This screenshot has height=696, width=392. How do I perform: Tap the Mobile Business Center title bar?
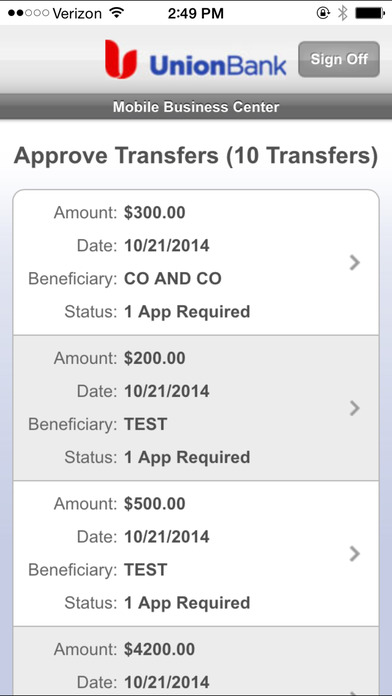pyautogui.click(x=196, y=107)
